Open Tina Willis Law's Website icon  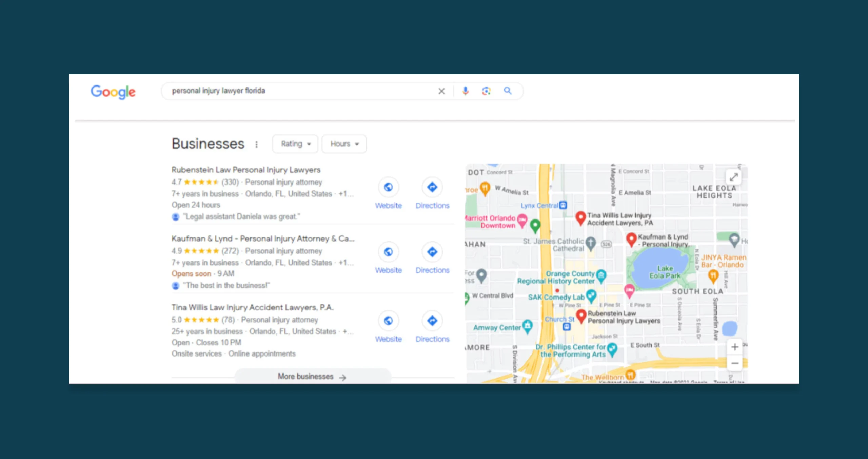pos(388,321)
